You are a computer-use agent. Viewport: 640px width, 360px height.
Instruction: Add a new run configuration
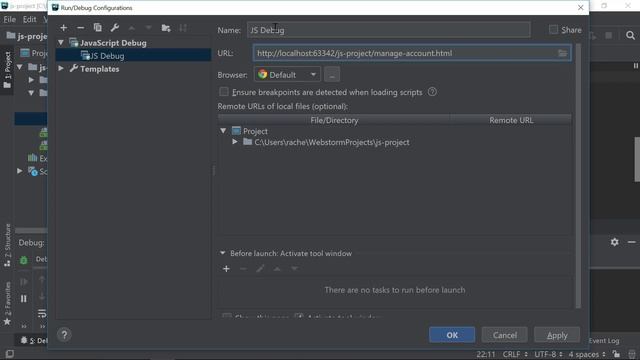[63, 28]
